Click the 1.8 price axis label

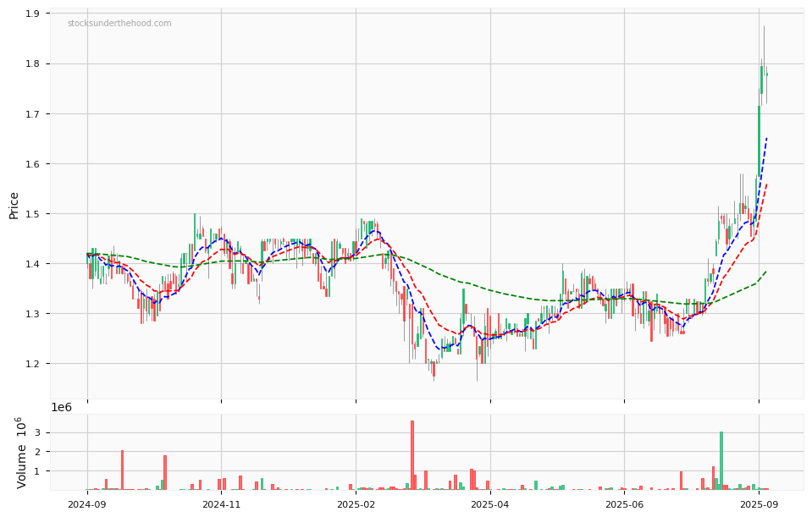point(34,63)
